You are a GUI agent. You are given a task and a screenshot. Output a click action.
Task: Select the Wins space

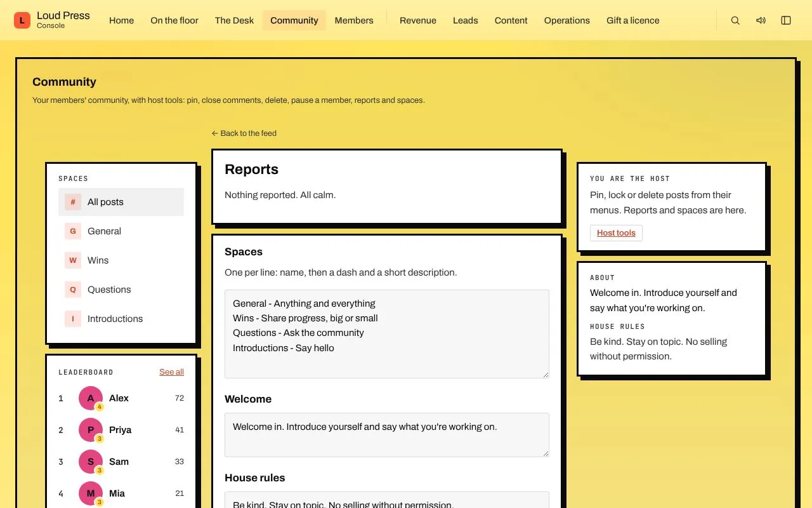[x=121, y=260]
